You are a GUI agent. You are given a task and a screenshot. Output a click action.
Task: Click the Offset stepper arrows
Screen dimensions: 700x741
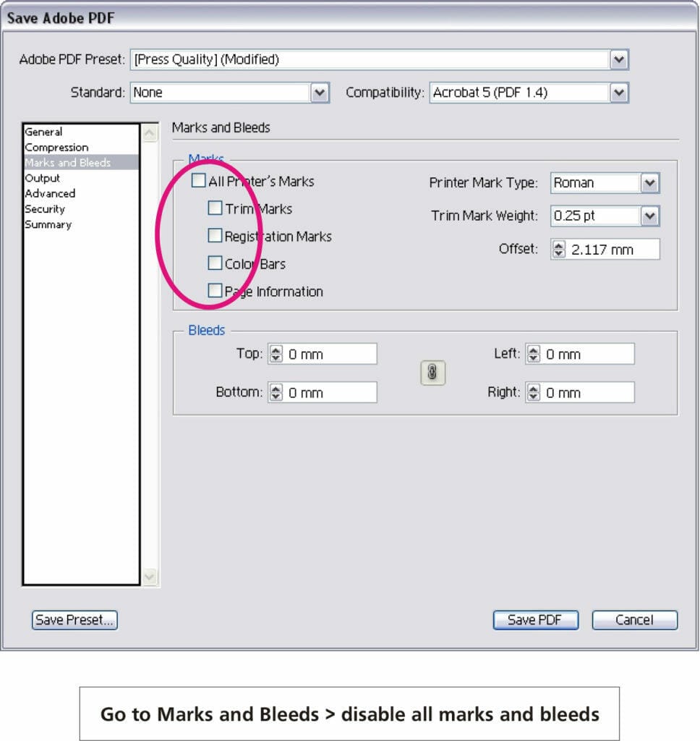point(559,250)
